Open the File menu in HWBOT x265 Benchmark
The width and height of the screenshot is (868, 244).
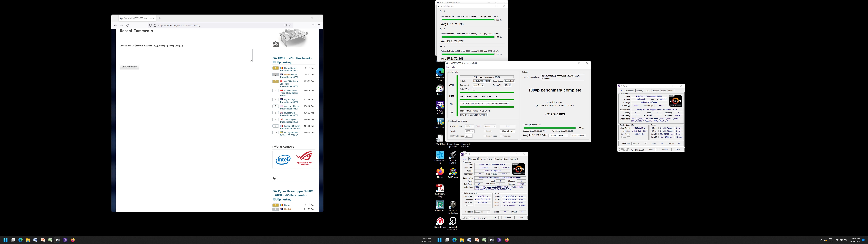coord(448,67)
